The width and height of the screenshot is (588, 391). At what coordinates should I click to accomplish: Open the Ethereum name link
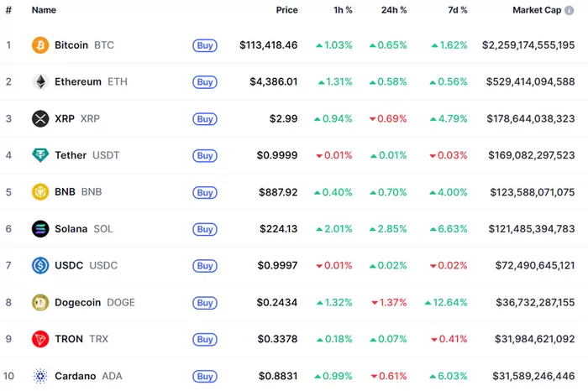click(x=78, y=82)
